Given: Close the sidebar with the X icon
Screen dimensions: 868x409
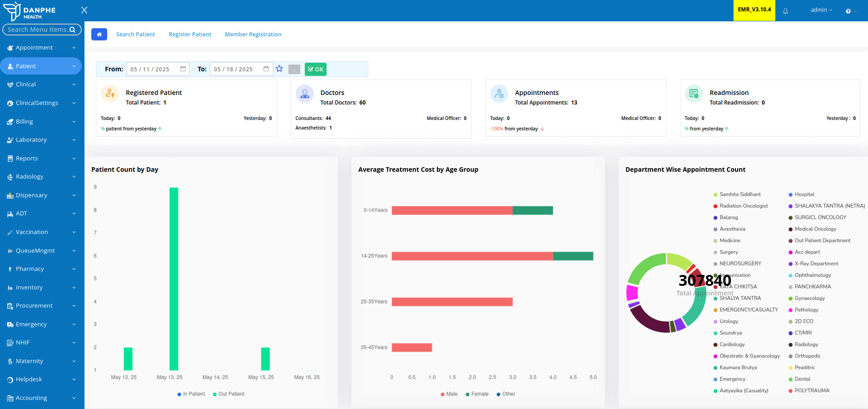Looking at the screenshot, I should coord(84,10).
